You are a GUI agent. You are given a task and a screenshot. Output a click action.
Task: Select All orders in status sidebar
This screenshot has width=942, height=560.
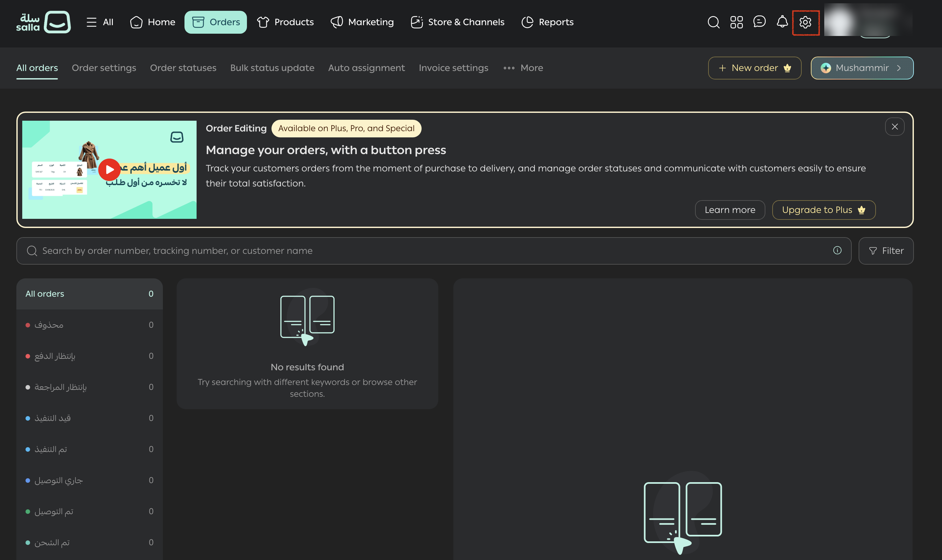click(x=89, y=294)
